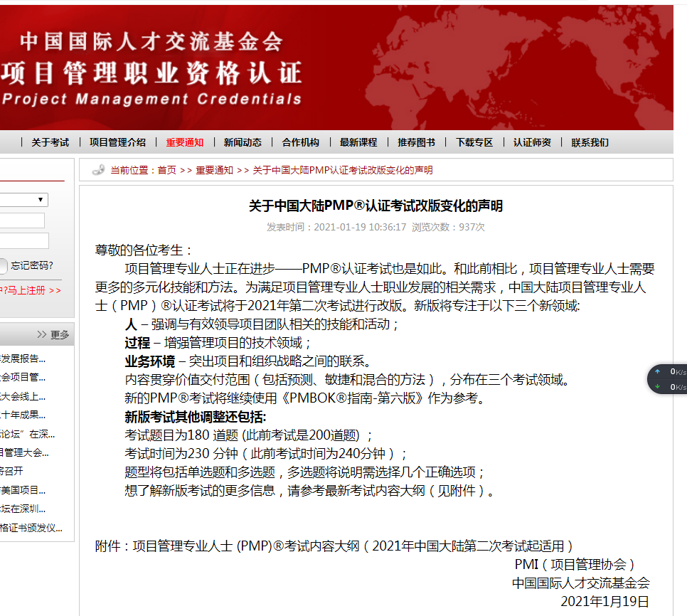Open sidebar news item ending 坛在深圳...
The width and height of the screenshot is (687, 616).
pyautogui.click(x=23, y=509)
